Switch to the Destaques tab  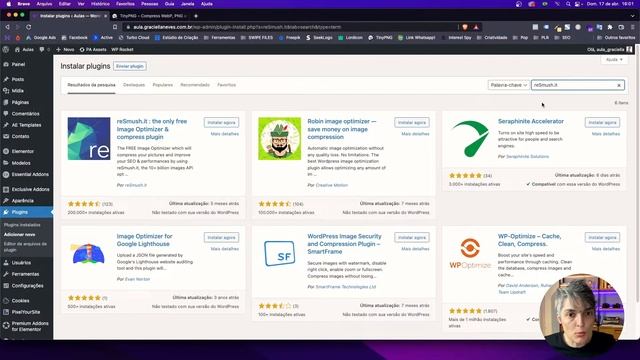tap(134, 85)
